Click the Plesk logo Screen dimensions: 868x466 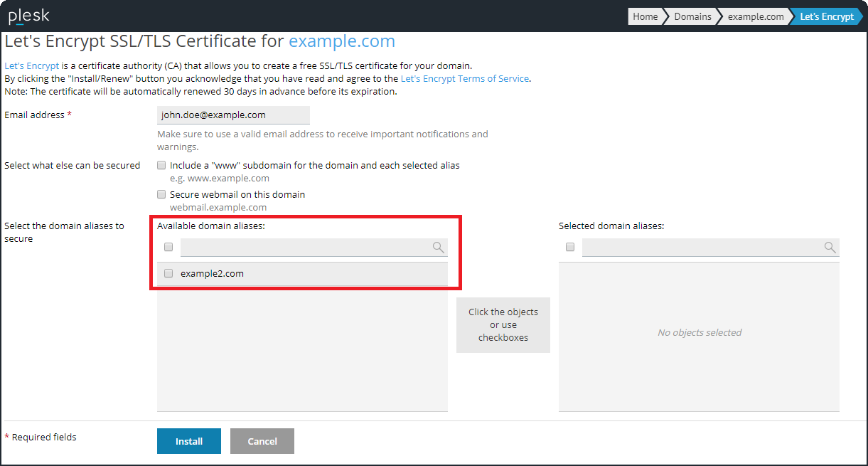coord(28,16)
